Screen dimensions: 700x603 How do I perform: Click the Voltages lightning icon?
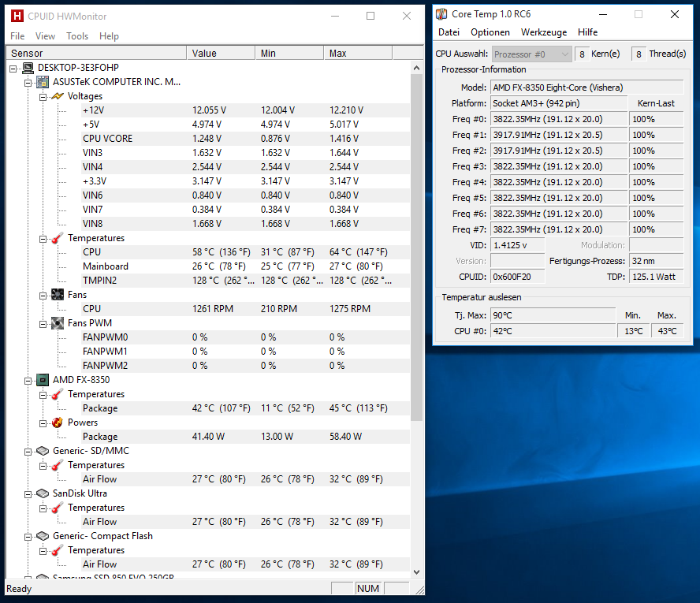(58, 96)
